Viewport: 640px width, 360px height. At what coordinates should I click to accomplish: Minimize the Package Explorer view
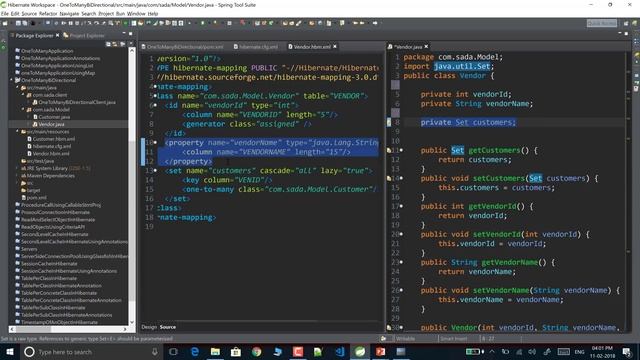(124, 34)
